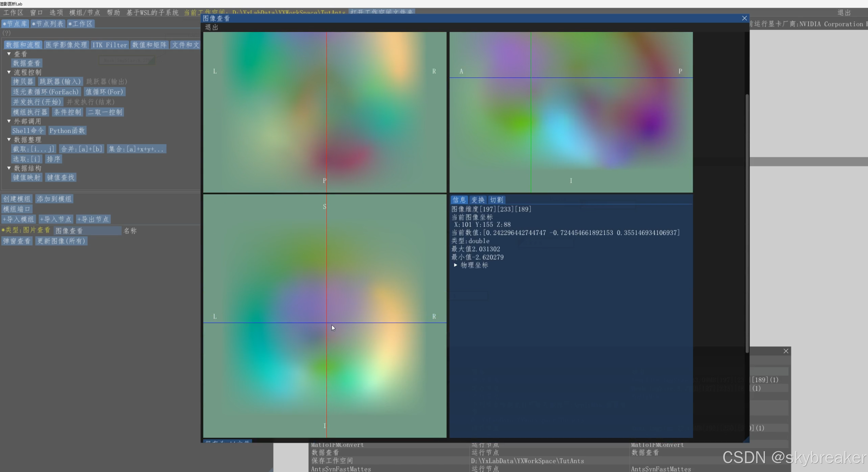
Task: Switch to the 切割 tab
Action: tap(497, 200)
